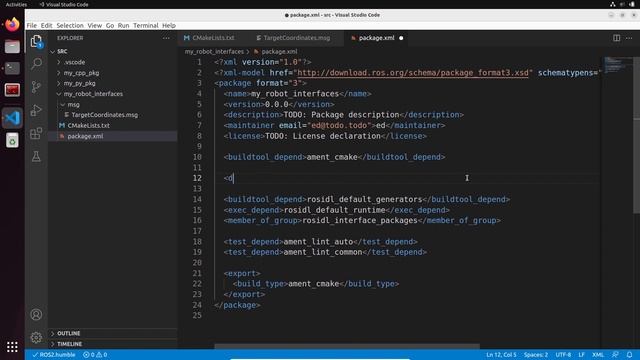The image size is (640, 360).
Task: Open Trash from the Ubuntu dock
Action: pyautogui.click(x=12, y=140)
